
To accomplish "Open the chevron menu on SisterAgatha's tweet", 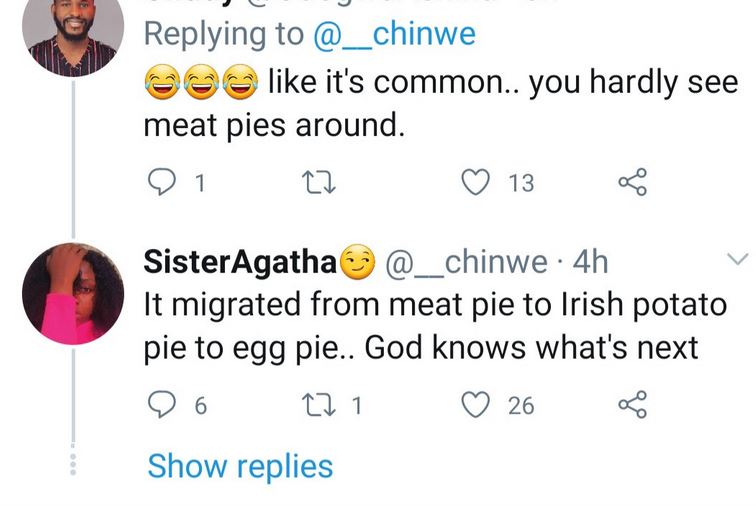I will (736, 260).
